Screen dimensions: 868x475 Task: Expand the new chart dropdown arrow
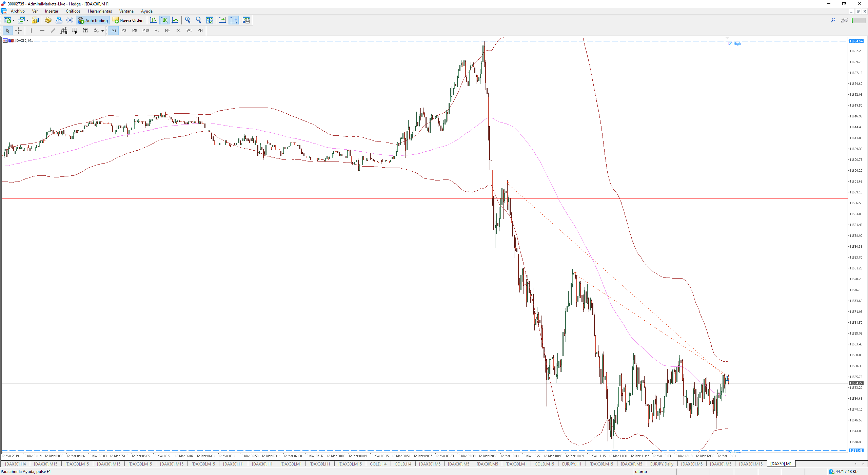coord(14,20)
